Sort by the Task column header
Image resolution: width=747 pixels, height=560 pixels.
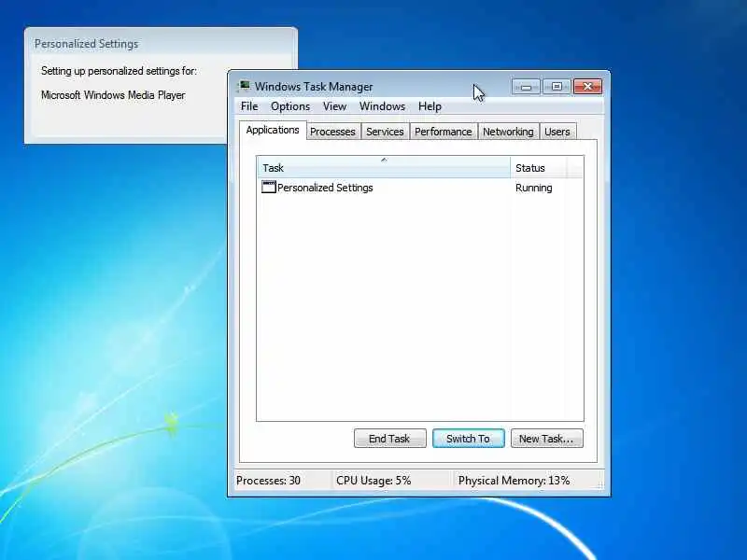[384, 168]
